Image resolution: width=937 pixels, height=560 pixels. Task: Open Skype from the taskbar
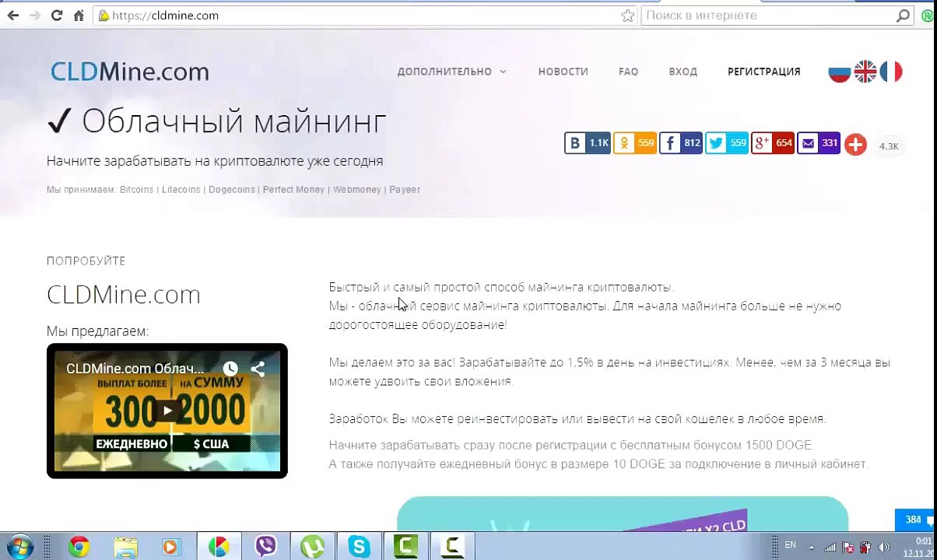click(359, 547)
